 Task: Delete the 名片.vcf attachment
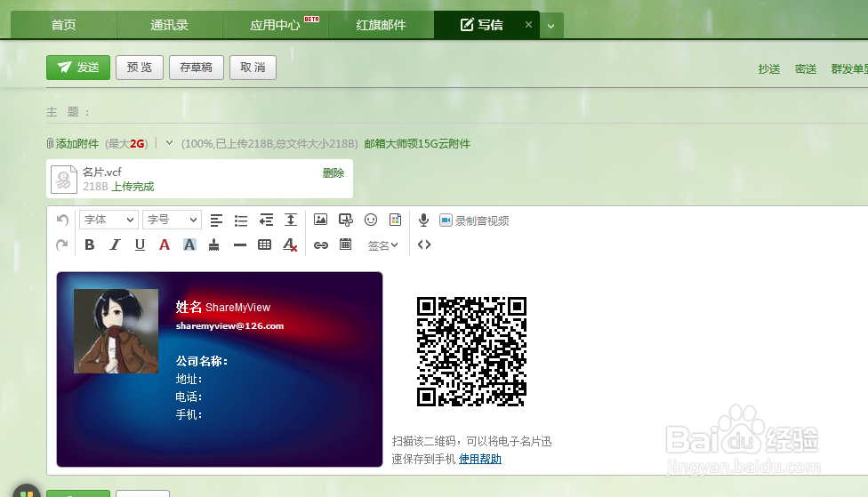[334, 173]
